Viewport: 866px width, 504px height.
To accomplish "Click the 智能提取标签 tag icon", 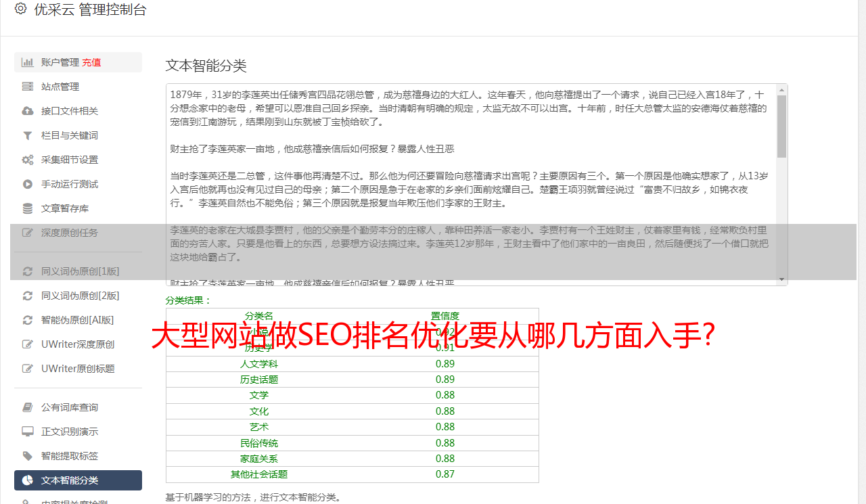I will point(28,456).
